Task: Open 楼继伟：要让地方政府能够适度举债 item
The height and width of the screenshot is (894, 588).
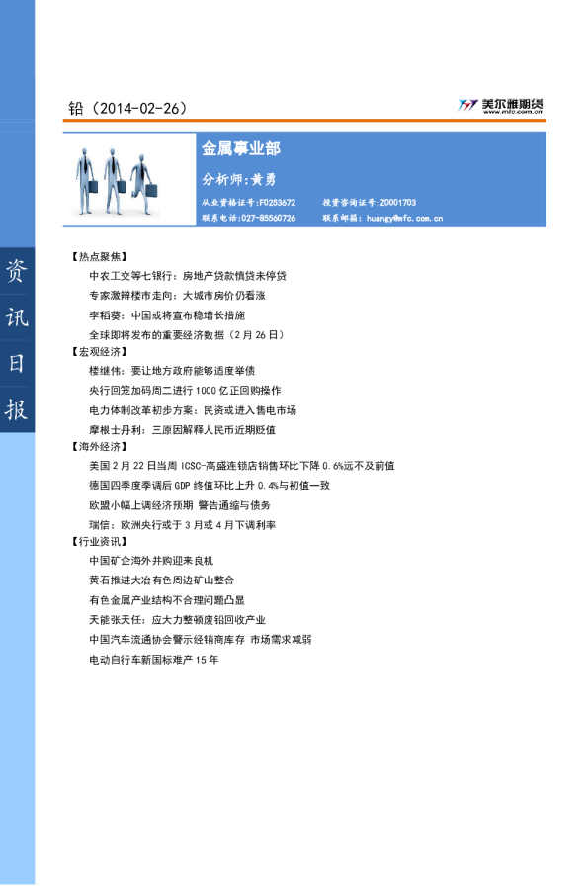Action: (172, 371)
